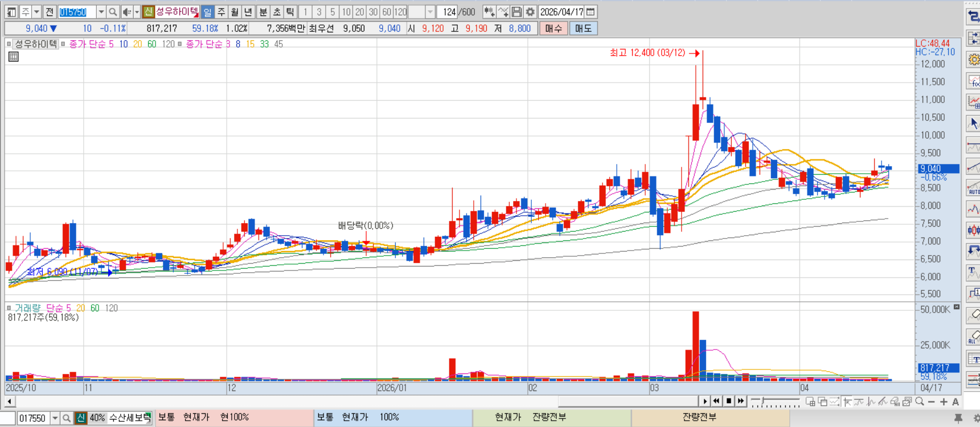Click the 124 candle count input field
Screen dimensions: 980x427
pos(448,12)
